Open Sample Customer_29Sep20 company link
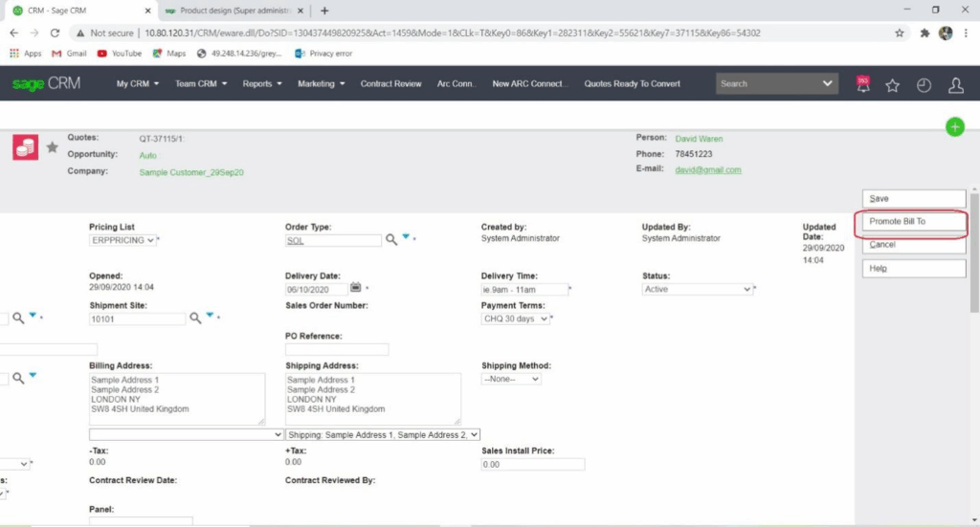980x527 pixels. point(191,172)
